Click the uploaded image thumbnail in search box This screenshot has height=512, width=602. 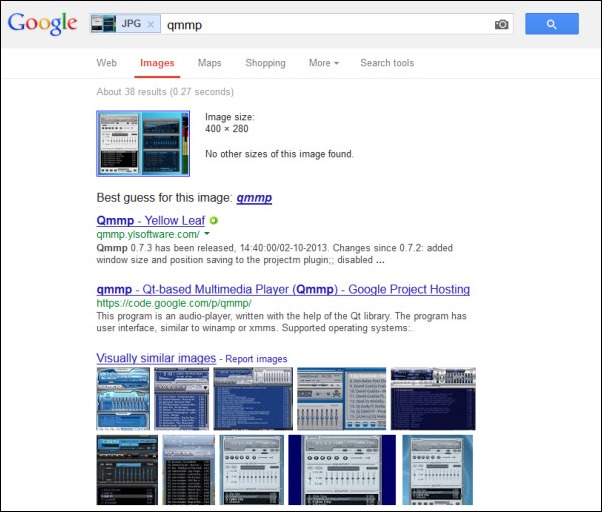103,24
